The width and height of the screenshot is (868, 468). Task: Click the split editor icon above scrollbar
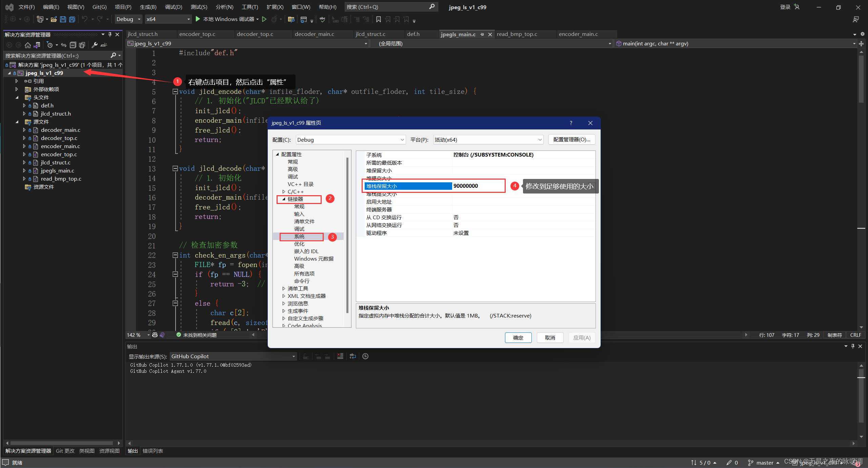click(861, 43)
